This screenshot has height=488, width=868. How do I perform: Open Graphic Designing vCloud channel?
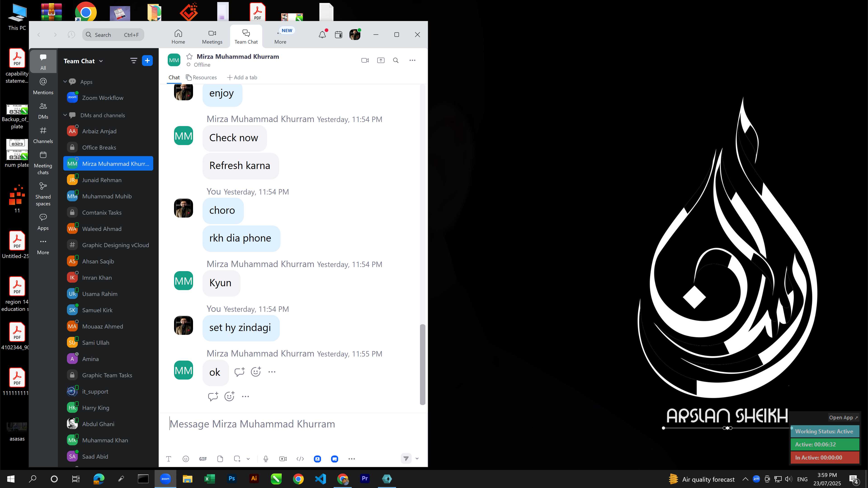point(108,245)
